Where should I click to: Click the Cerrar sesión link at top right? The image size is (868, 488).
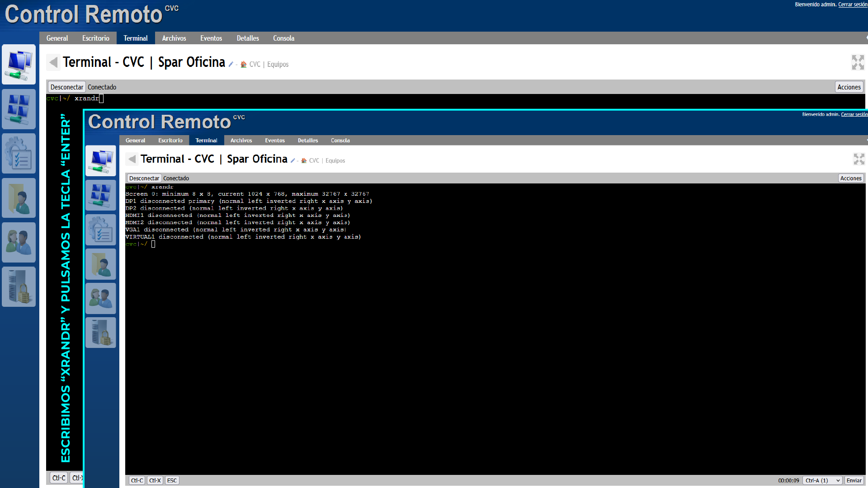852,5
